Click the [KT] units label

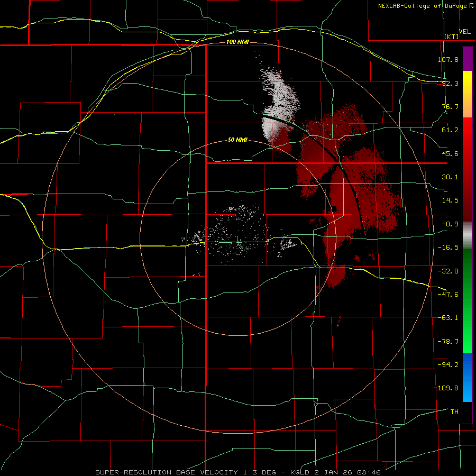452,36
